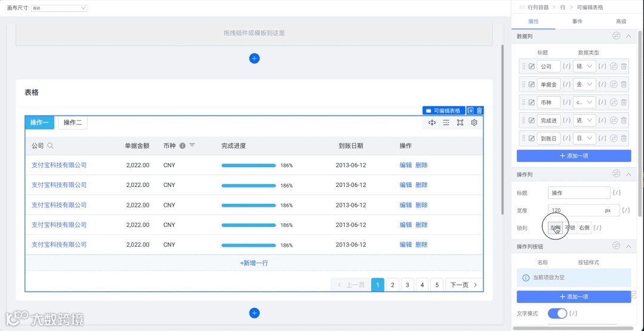This screenshot has height=331, width=644.
Task: Toggle the 文字模式 switch
Action: tap(557, 313)
